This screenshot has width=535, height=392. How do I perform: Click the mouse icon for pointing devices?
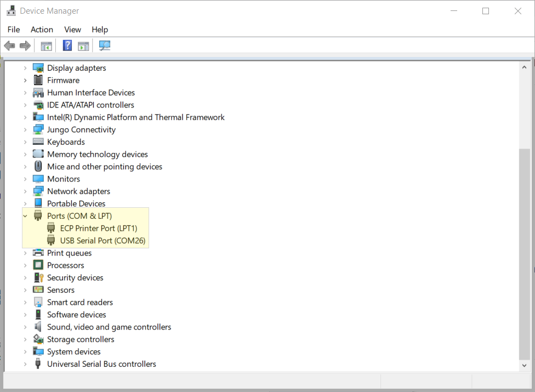(x=38, y=167)
